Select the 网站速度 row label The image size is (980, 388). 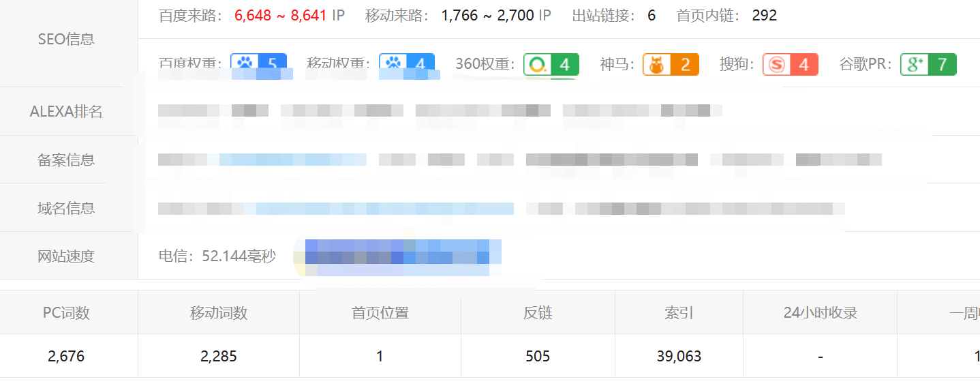tap(66, 256)
